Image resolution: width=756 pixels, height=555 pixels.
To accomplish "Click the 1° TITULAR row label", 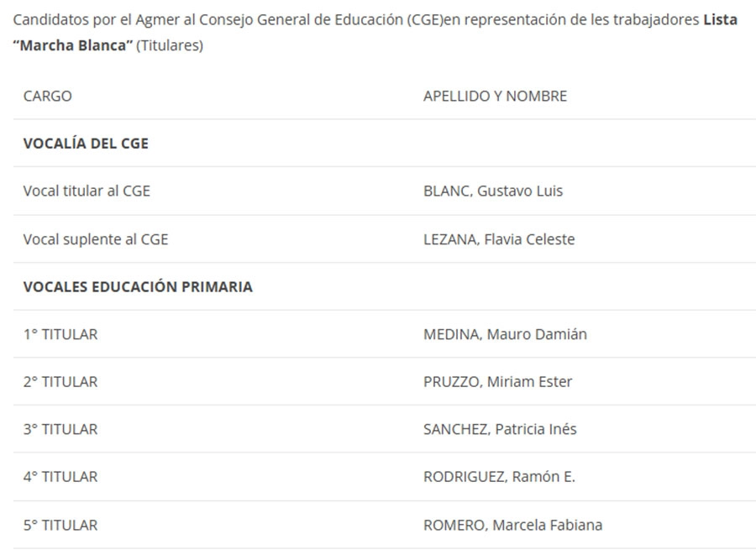I will pyautogui.click(x=60, y=334).
